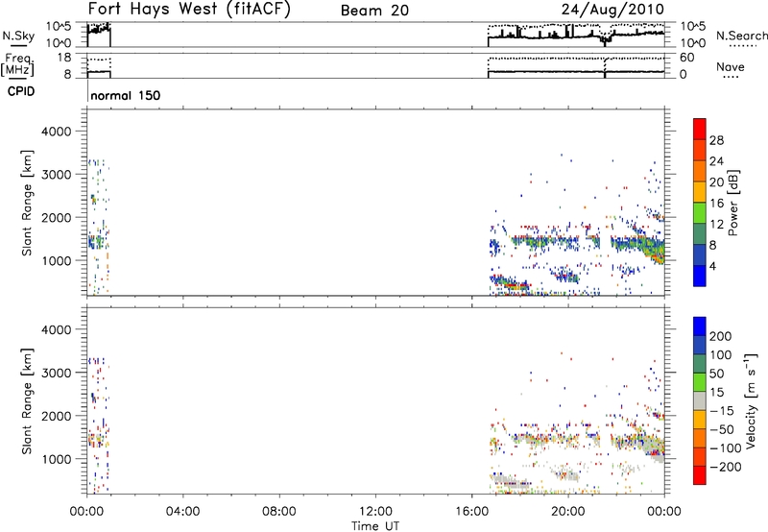The image size is (768, 532).
Task: Click the "CPID" label
Action: pyautogui.click(x=21, y=91)
